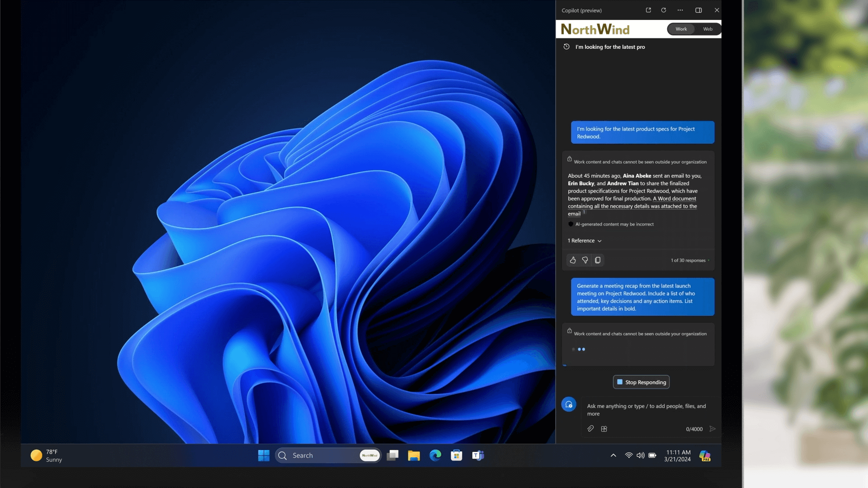Open Microsoft Teams from the taskbar
868x488 pixels.
pos(478,455)
